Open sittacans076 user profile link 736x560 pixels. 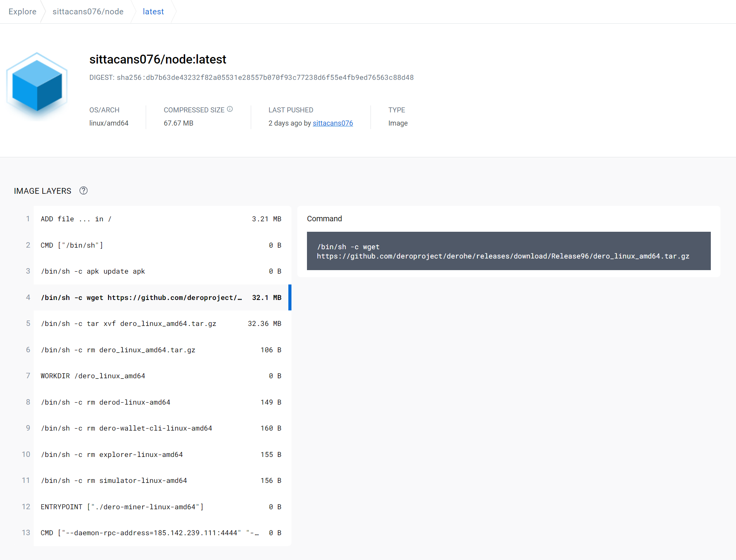333,123
